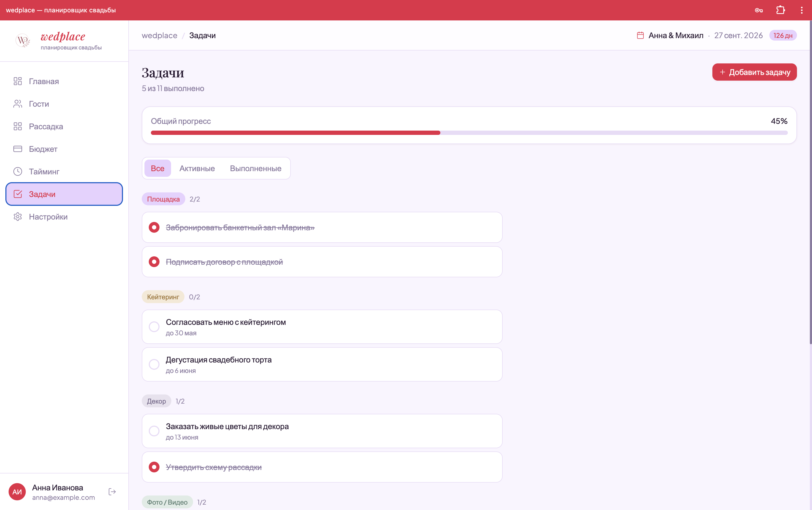The width and height of the screenshot is (812, 510).
Task: Open the Главная dashboard icon
Action: tap(17, 81)
